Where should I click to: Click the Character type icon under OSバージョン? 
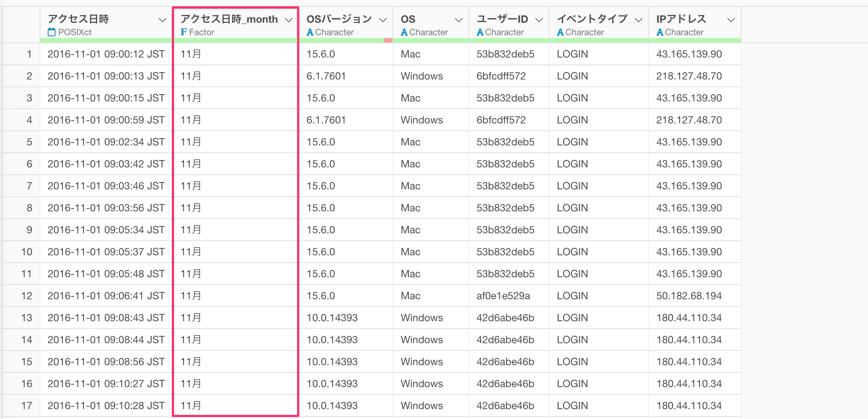[310, 32]
